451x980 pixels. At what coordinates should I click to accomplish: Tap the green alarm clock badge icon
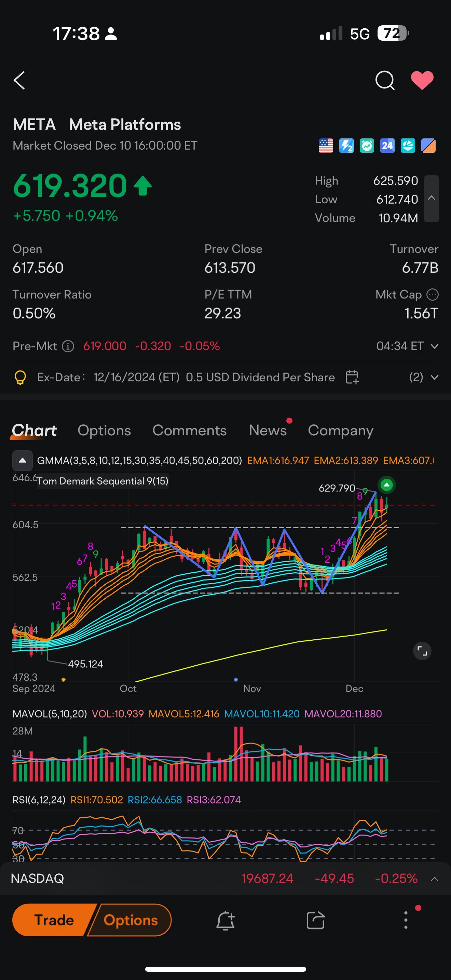coord(367,146)
